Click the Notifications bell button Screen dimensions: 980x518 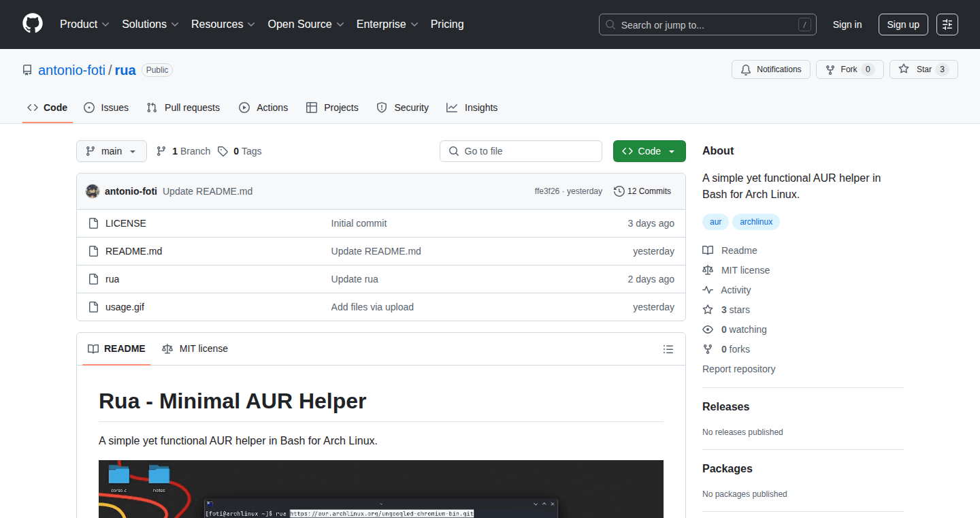click(x=771, y=69)
